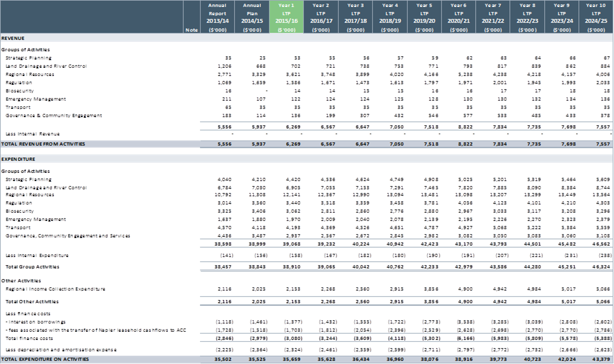The image size is (614, 364).
Task: Select 'Regional Resources' label in the Expenditure section
Action: coord(30,195)
